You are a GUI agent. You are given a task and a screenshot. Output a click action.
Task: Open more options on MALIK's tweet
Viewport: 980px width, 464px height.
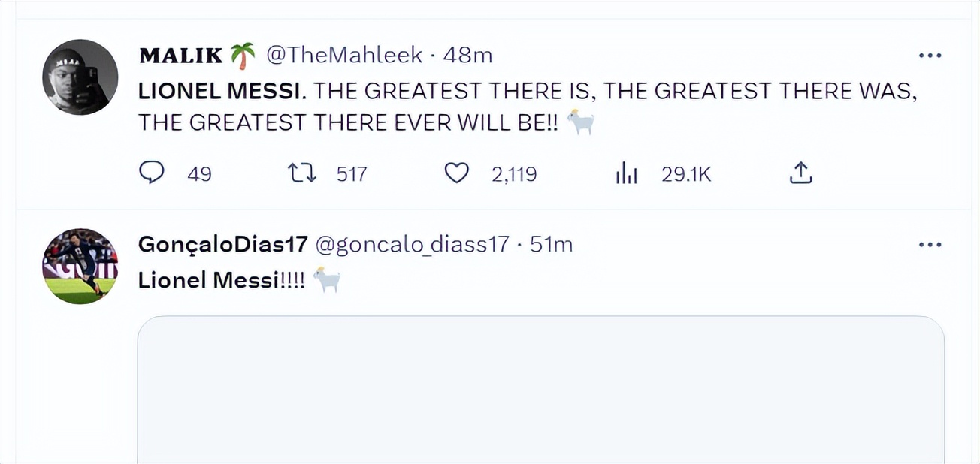(x=930, y=56)
